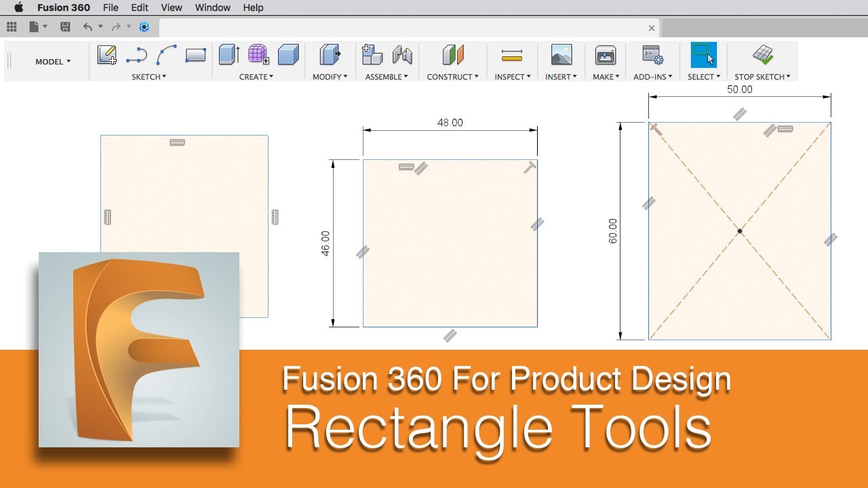Close the open document tab
The image size is (868, 488).
pyautogui.click(x=652, y=28)
